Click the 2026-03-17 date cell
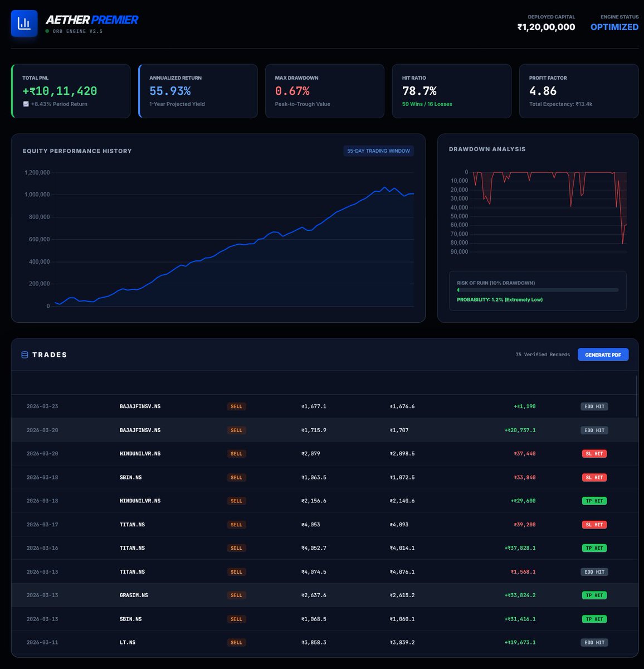The width and height of the screenshot is (644, 669). click(42, 525)
